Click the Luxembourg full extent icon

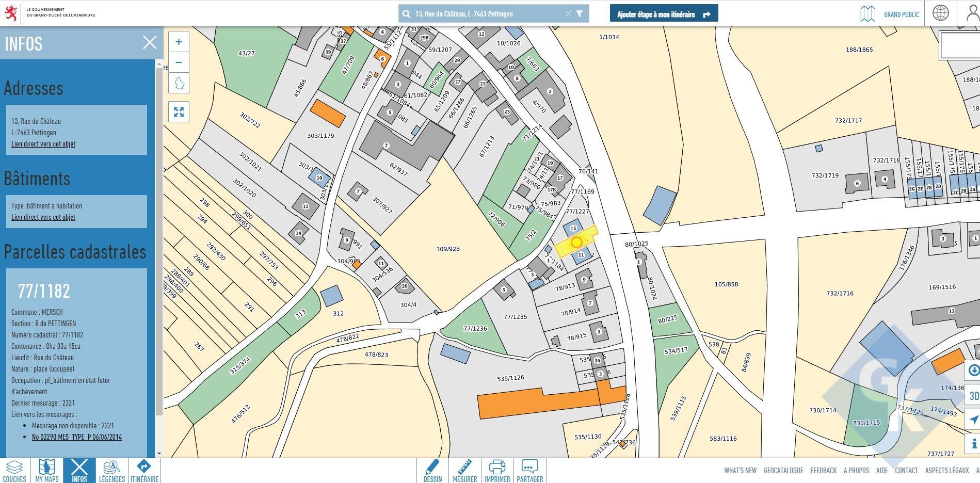[179, 83]
